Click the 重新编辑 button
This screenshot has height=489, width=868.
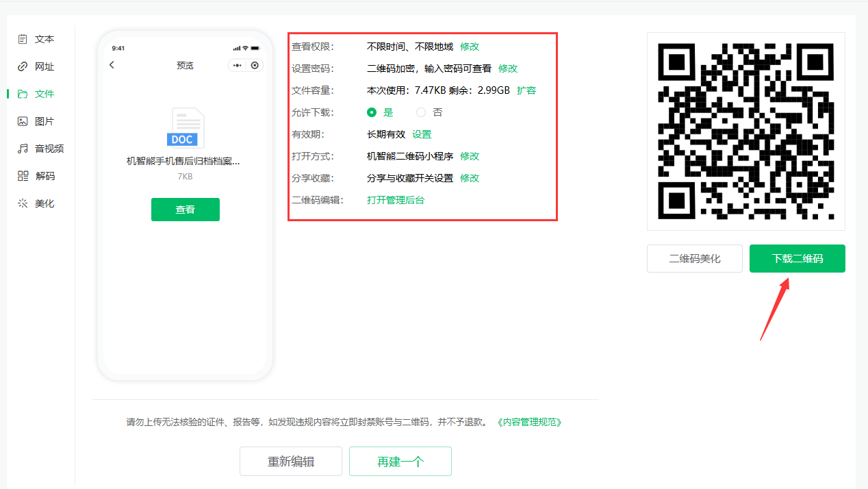click(291, 462)
